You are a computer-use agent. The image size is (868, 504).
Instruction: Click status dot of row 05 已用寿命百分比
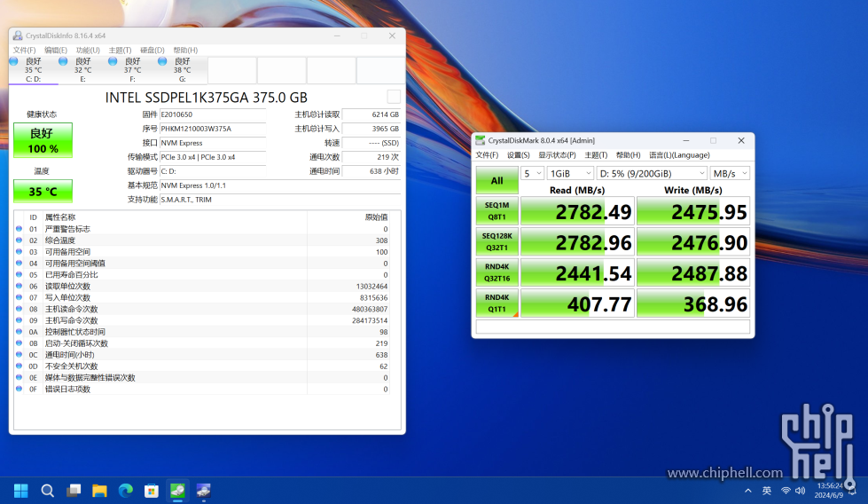20,275
